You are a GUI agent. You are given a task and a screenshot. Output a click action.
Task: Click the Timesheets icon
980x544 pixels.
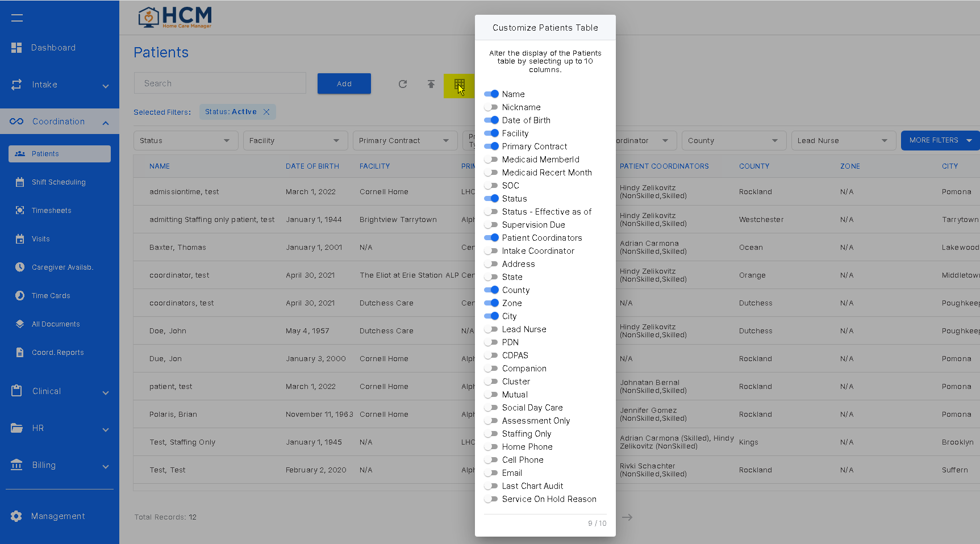point(20,211)
